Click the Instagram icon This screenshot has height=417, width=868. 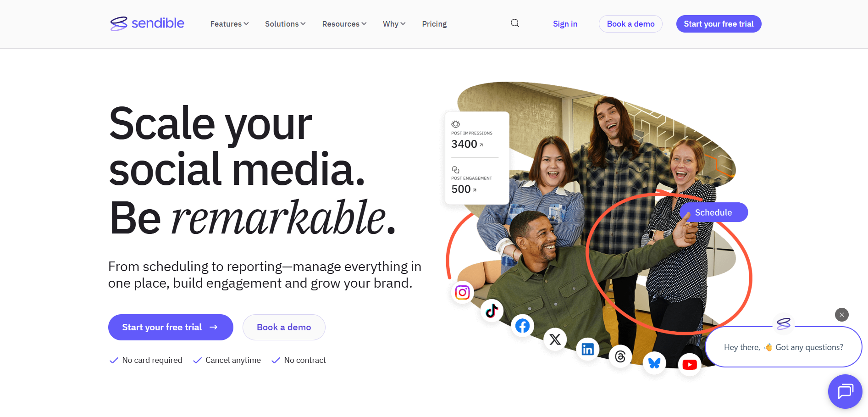462,292
